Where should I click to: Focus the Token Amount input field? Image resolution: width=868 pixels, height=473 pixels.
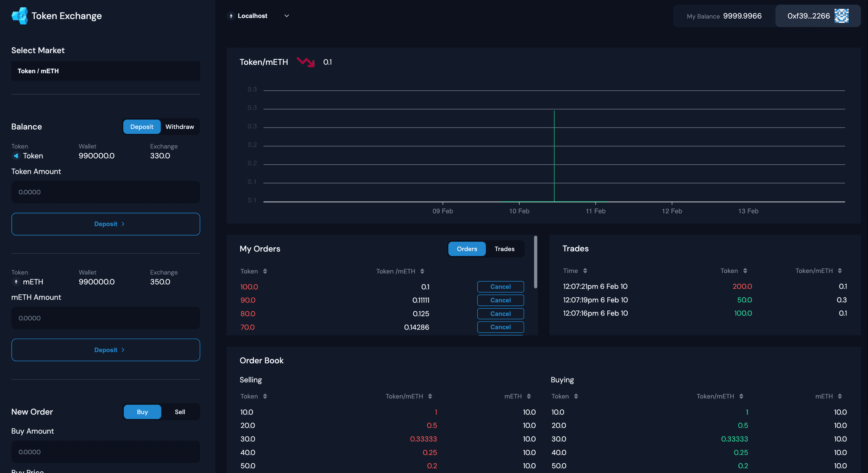(x=106, y=192)
